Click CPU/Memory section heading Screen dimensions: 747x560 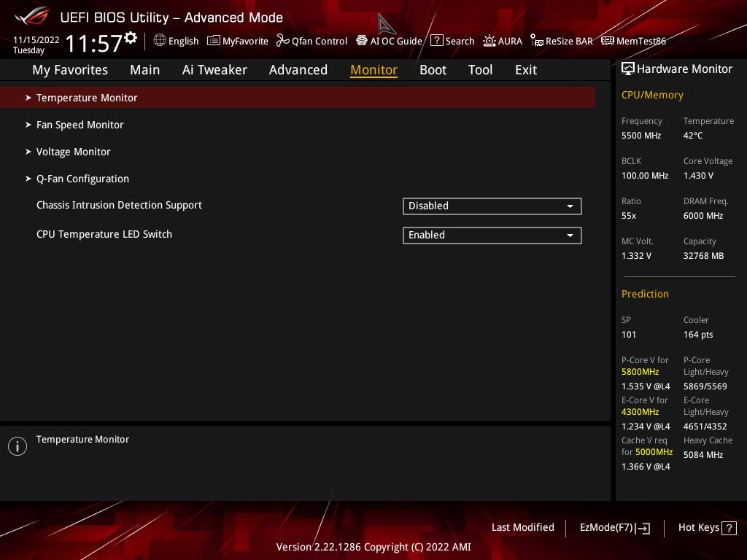[652, 95]
